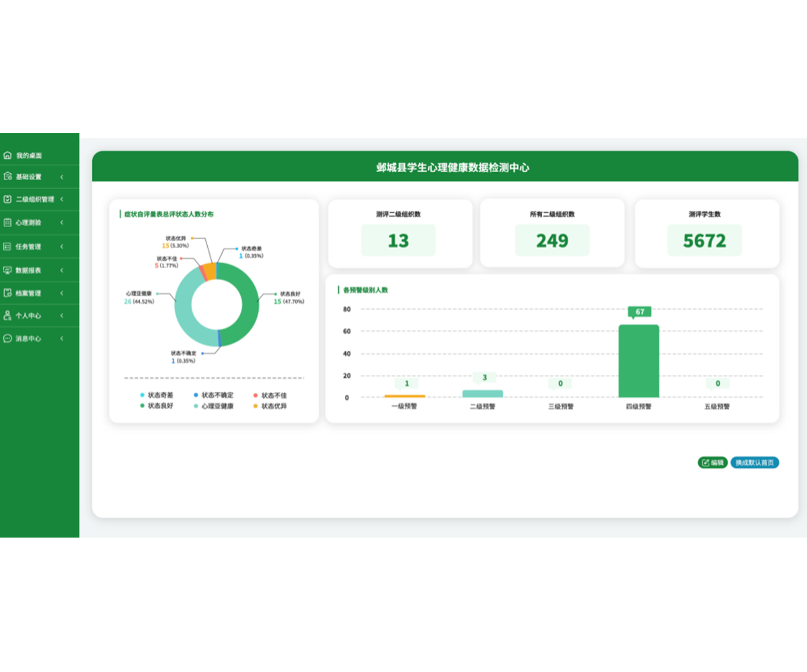Click the 消息中心 chat bubble icon
Image resolution: width=807 pixels, height=672 pixels.
click(7, 339)
